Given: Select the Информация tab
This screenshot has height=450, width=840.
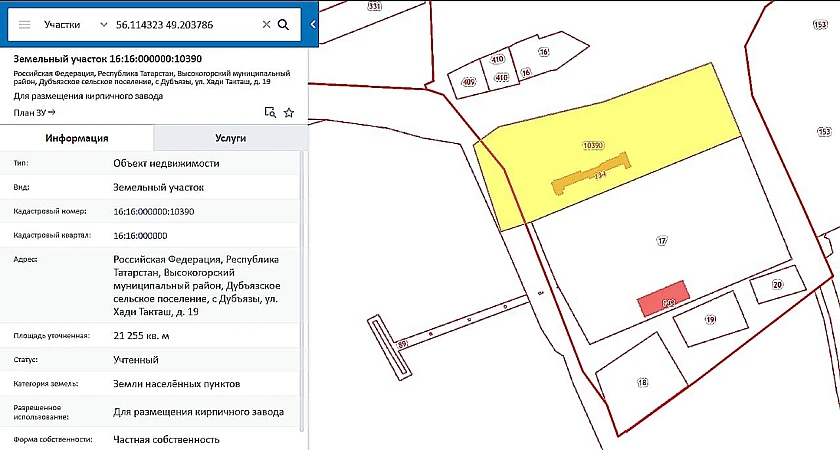Looking at the screenshot, I should 76,139.
